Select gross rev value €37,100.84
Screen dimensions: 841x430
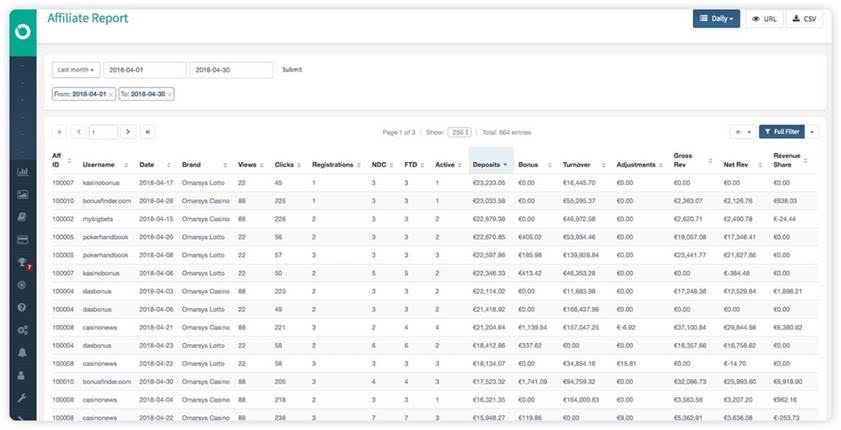(x=690, y=328)
